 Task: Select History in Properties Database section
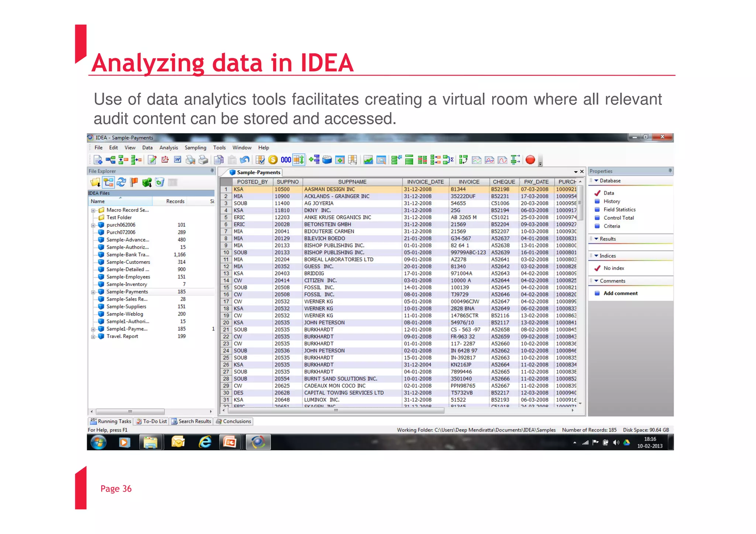pos(612,201)
